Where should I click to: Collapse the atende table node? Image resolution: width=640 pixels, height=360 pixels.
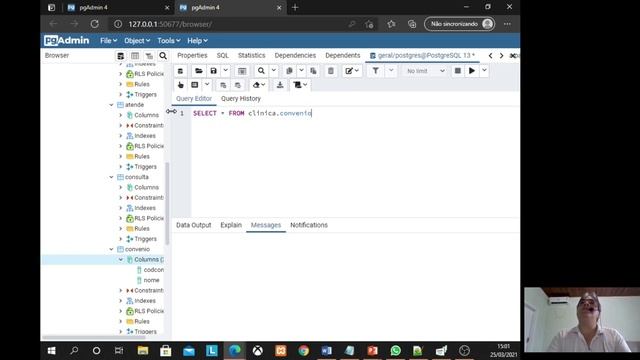click(x=111, y=105)
